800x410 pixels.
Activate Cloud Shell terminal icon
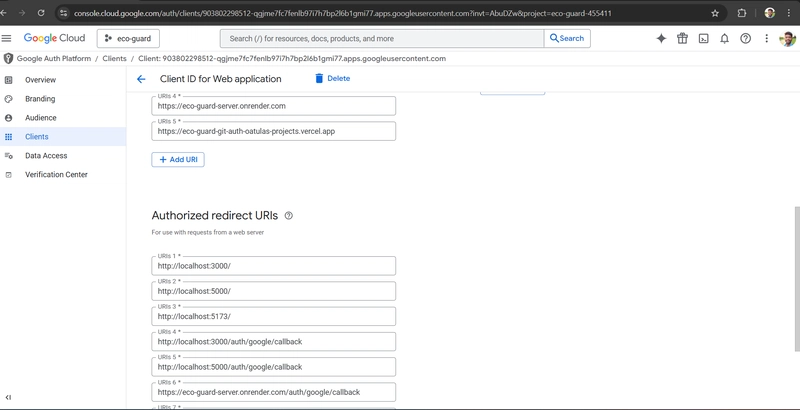point(704,38)
